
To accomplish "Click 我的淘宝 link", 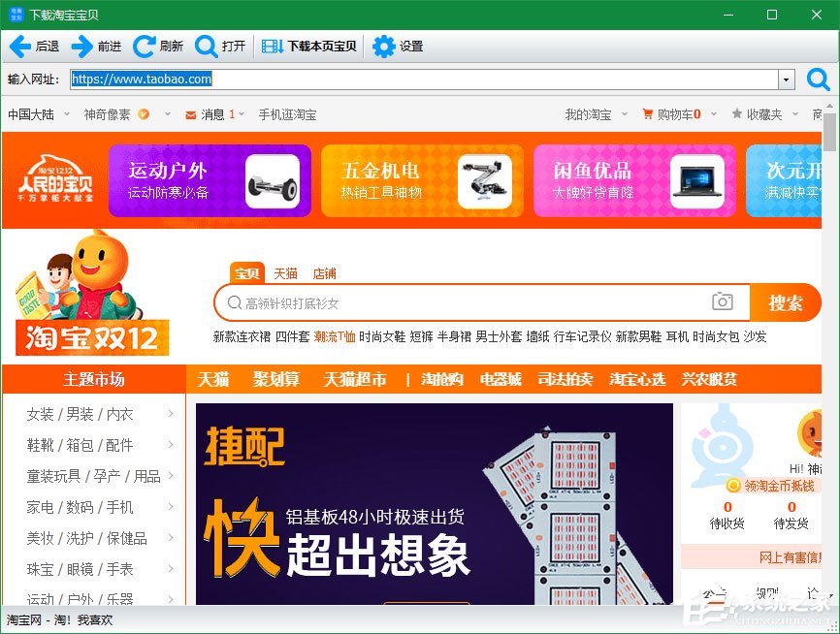I will coord(588,114).
